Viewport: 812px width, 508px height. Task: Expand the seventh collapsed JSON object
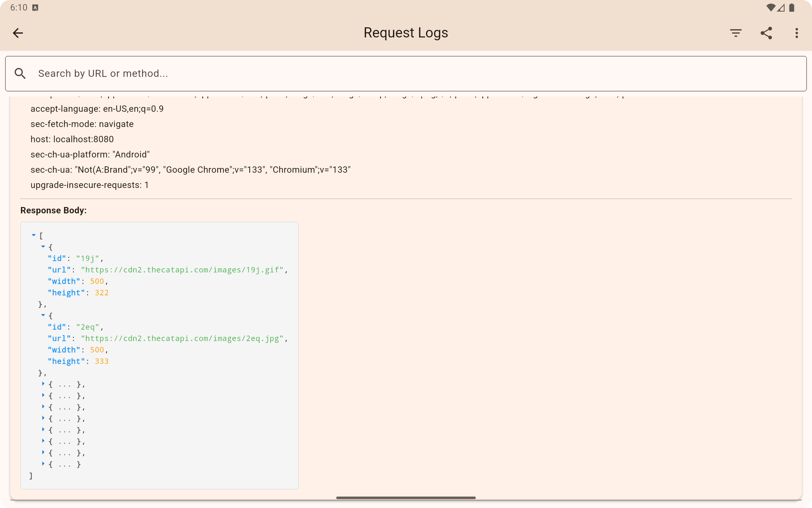(43, 452)
